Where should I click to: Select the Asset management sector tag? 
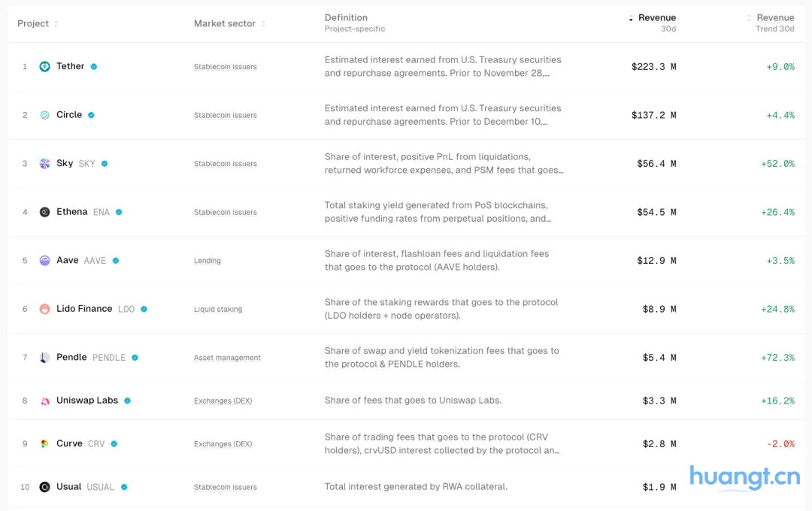click(x=227, y=358)
